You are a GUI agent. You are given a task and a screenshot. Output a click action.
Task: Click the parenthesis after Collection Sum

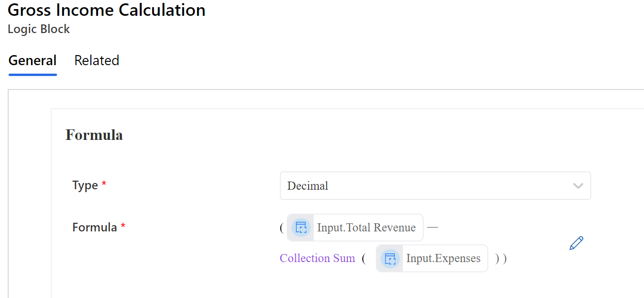pyautogui.click(x=364, y=259)
